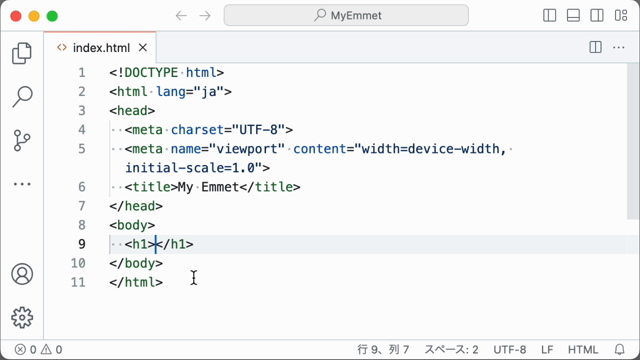Go forward using the right arrow
This screenshot has width=640, height=360.
click(x=205, y=16)
